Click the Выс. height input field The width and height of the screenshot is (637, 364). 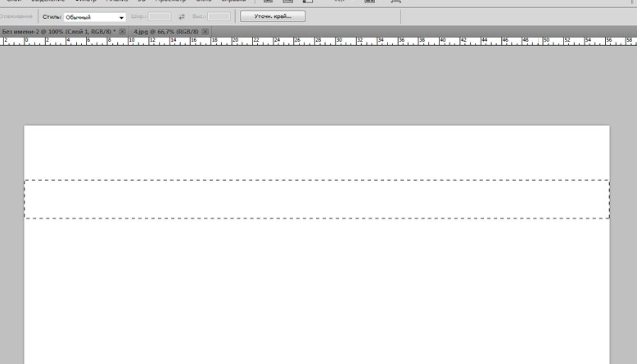tap(219, 16)
